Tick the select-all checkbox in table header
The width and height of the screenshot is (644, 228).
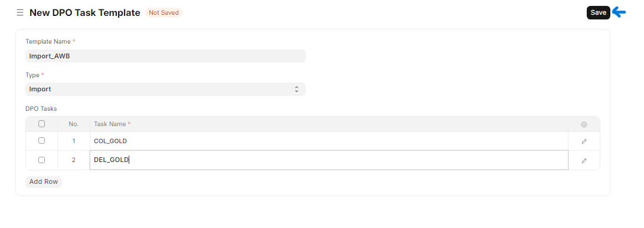tap(41, 124)
